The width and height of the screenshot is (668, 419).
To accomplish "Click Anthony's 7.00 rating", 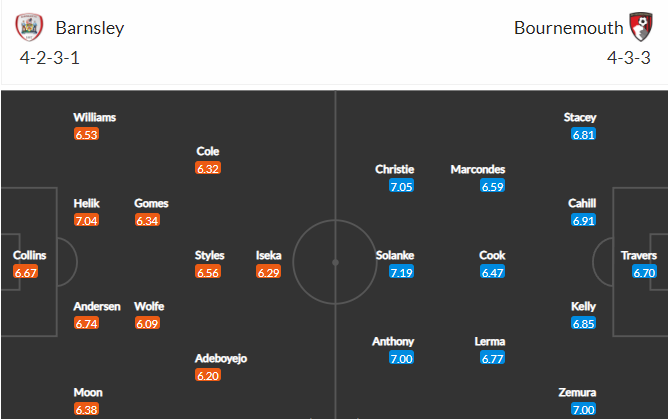I will [401, 358].
